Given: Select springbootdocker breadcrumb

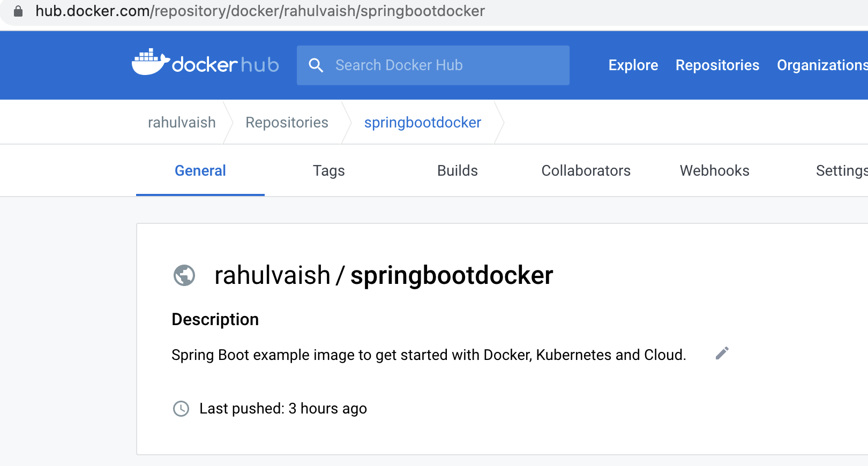Looking at the screenshot, I should pos(423,123).
